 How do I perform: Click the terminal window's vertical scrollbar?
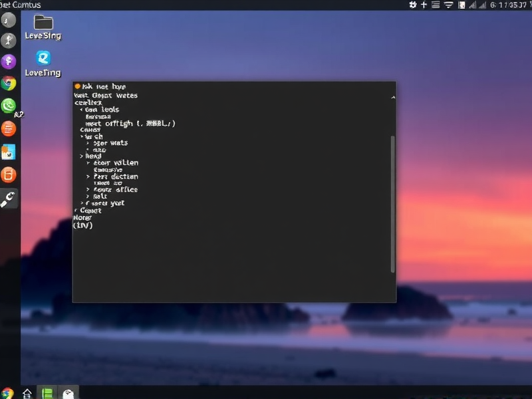tap(392, 199)
